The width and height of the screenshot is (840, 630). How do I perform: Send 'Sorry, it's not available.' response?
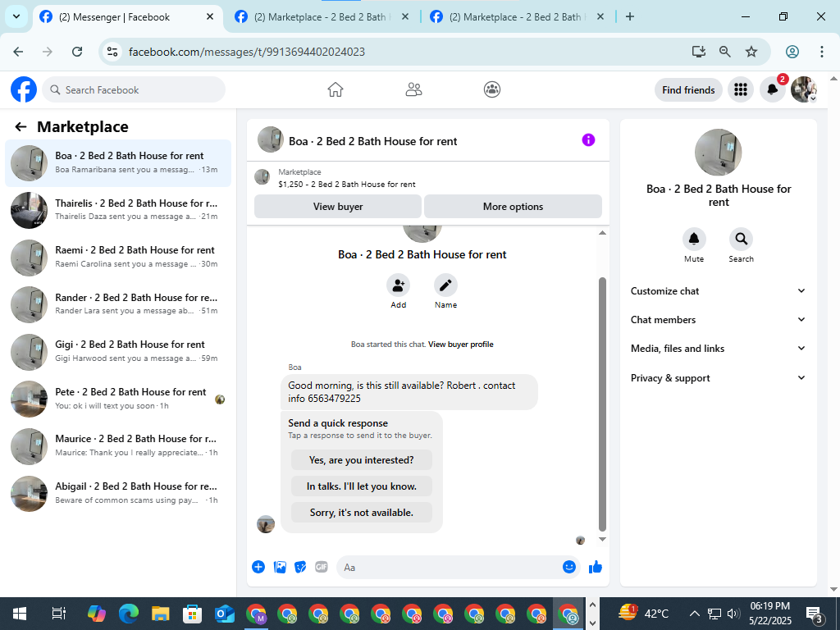pyautogui.click(x=362, y=513)
